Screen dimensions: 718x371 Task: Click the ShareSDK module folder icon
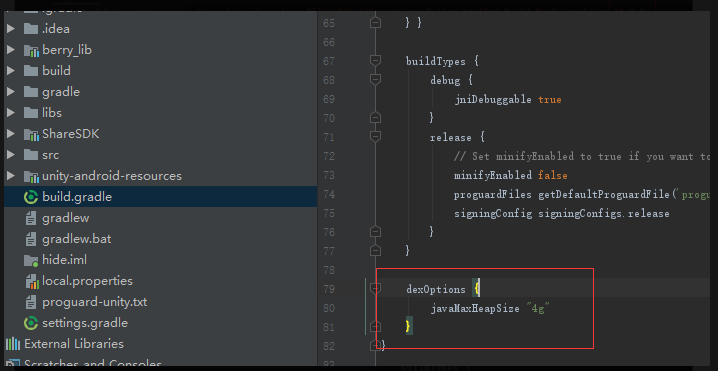31,134
